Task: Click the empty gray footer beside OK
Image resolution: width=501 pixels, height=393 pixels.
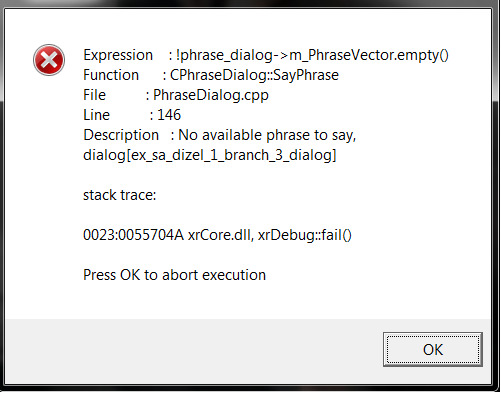Action: [x=193, y=350]
